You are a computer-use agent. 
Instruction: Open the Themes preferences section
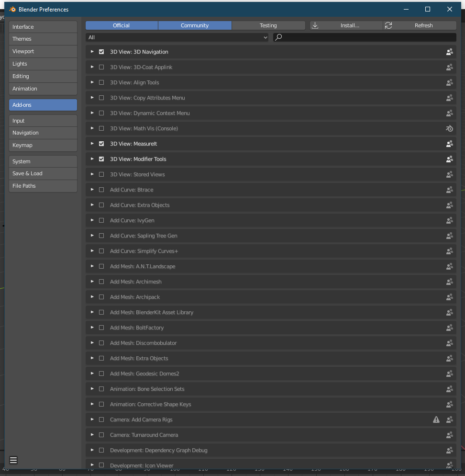coord(43,39)
